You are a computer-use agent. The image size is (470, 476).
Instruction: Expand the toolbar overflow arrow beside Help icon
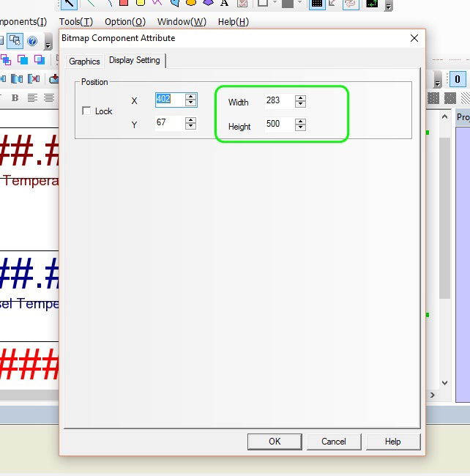pyautogui.click(x=48, y=42)
